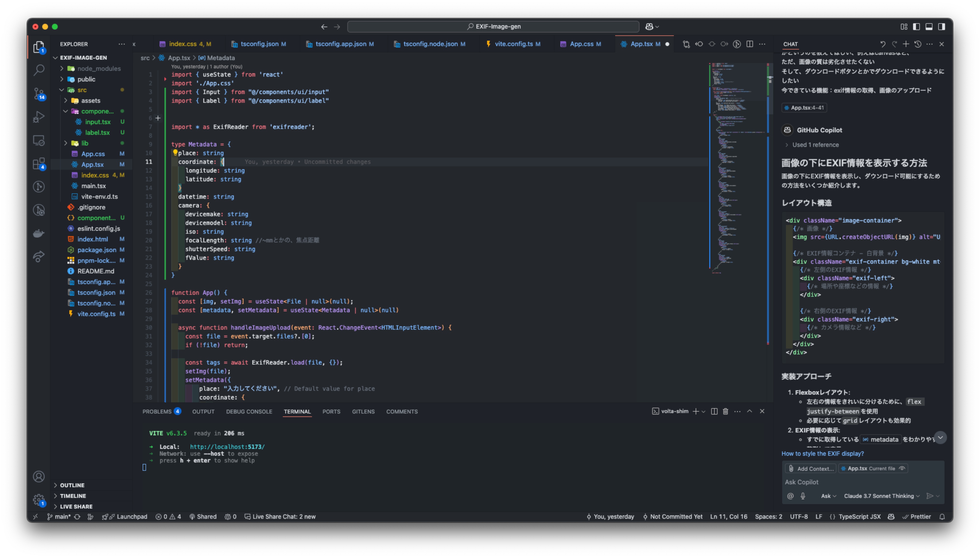Start a new chat with plus icon
The width and height of the screenshot is (980, 558).
pyautogui.click(x=906, y=44)
